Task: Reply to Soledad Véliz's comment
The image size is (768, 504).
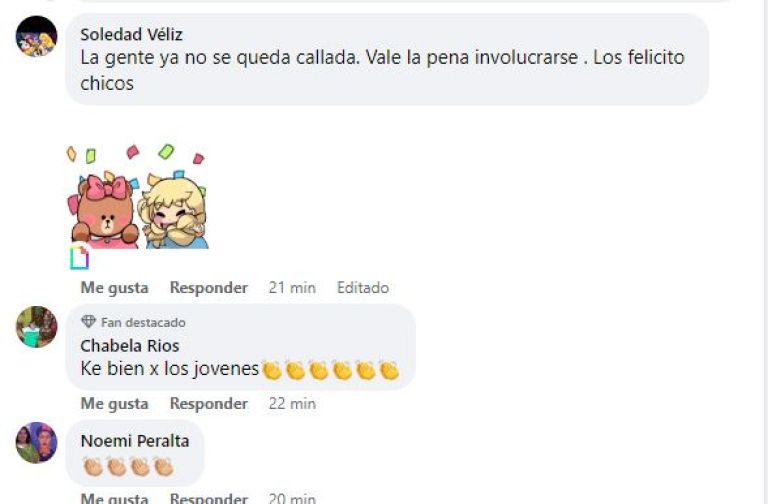Action: tap(209, 288)
